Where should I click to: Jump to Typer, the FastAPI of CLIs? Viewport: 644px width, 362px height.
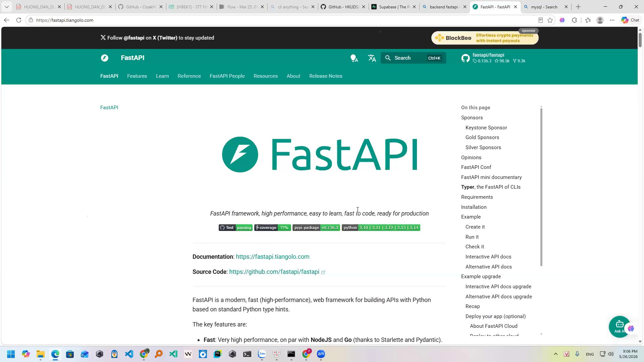(x=491, y=187)
